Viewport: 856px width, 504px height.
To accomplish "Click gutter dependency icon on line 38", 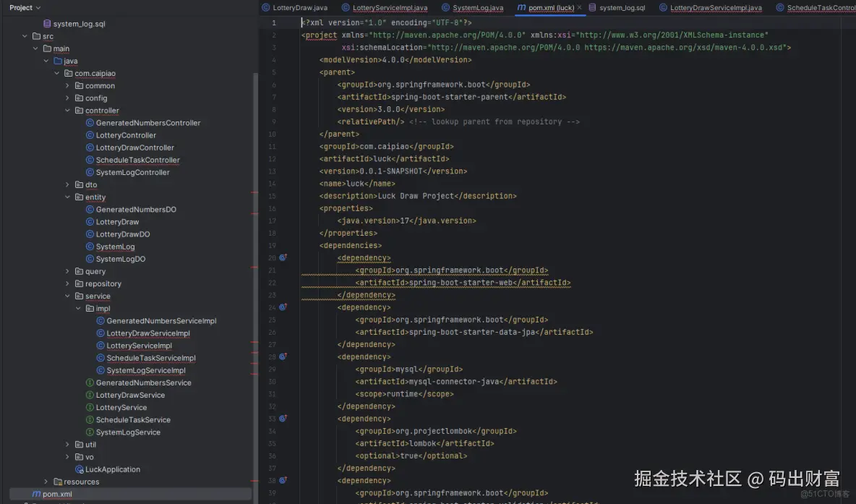I will pos(283,480).
